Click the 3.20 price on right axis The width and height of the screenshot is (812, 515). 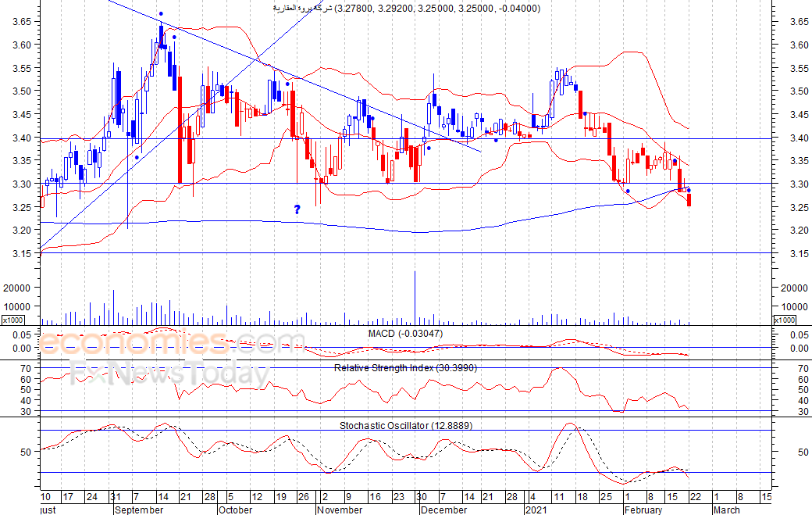tap(800, 230)
